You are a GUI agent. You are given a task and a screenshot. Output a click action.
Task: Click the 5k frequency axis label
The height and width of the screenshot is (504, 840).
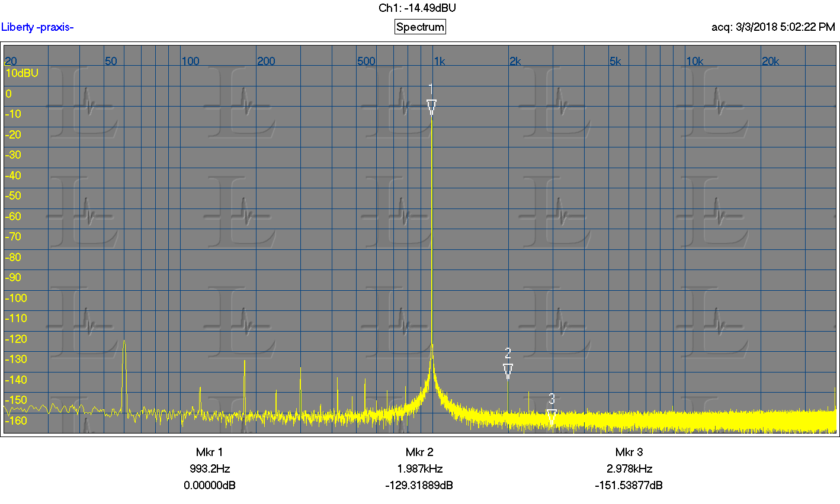click(615, 62)
